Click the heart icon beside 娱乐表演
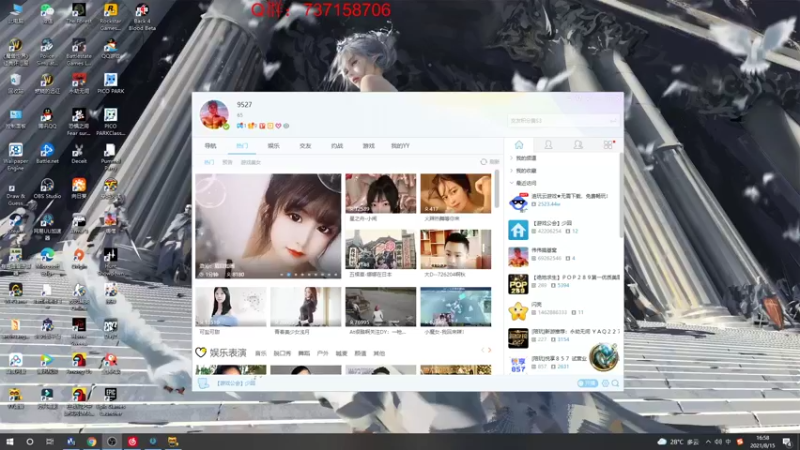 point(201,353)
